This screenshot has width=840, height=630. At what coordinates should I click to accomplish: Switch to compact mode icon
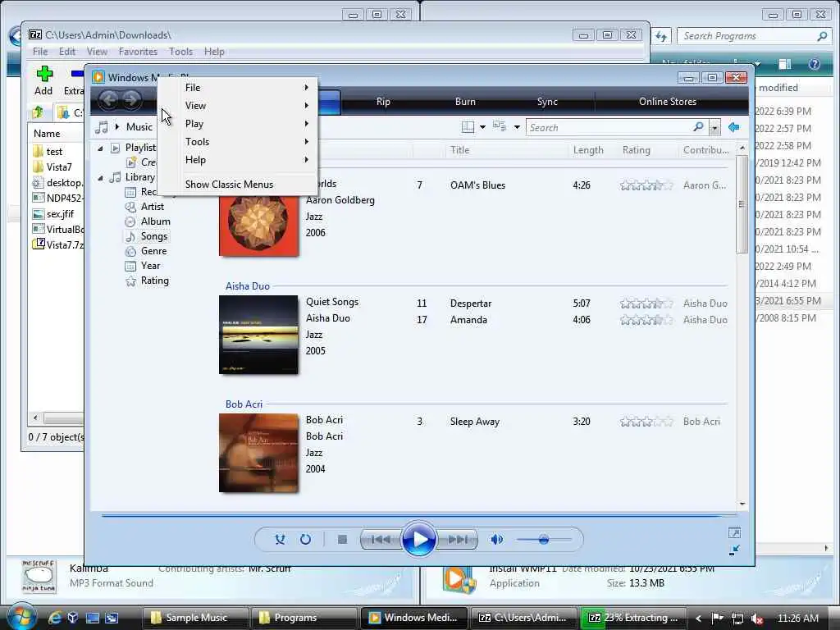pos(734,550)
